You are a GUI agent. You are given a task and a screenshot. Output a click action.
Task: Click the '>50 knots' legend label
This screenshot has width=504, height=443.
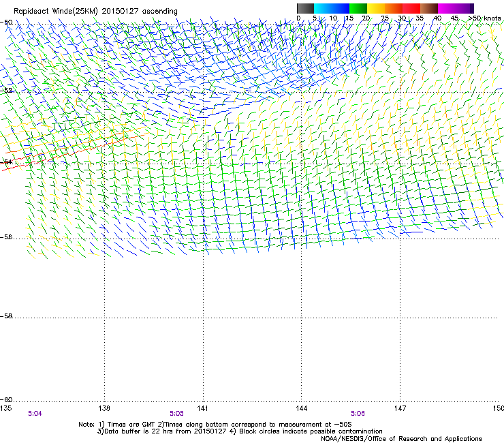click(x=484, y=18)
